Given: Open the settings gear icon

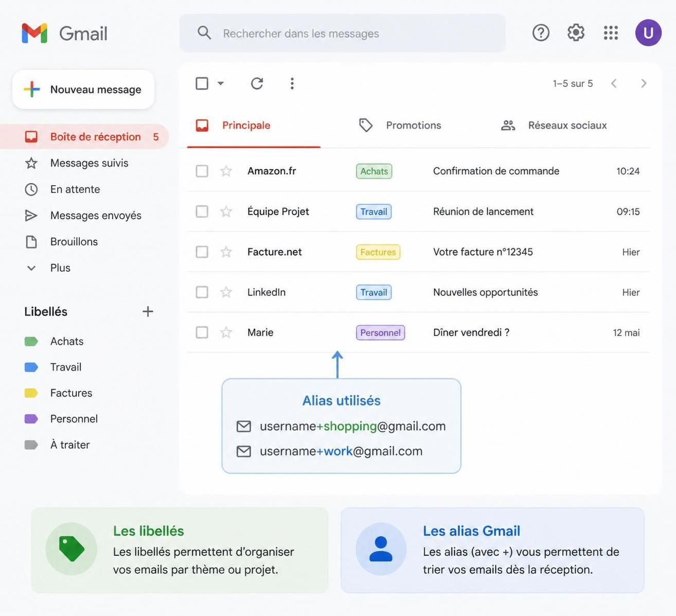Looking at the screenshot, I should pos(576,33).
